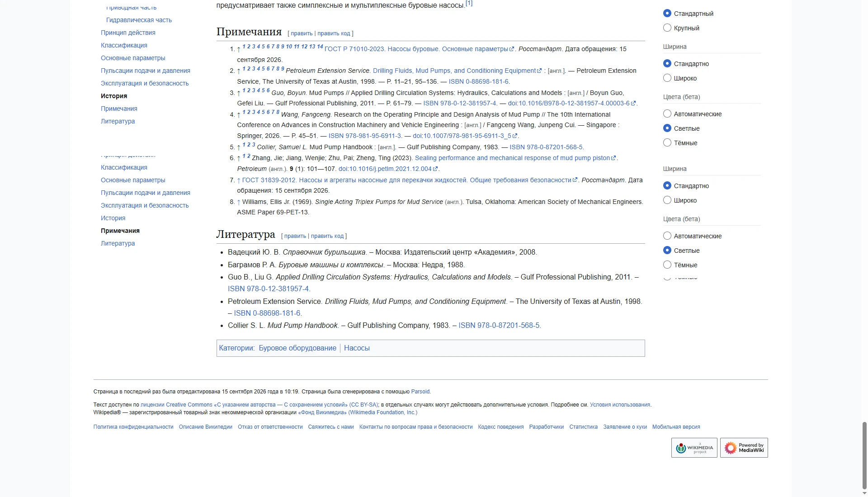
Task: Click править код next to Примечания heading
Action: (x=334, y=33)
